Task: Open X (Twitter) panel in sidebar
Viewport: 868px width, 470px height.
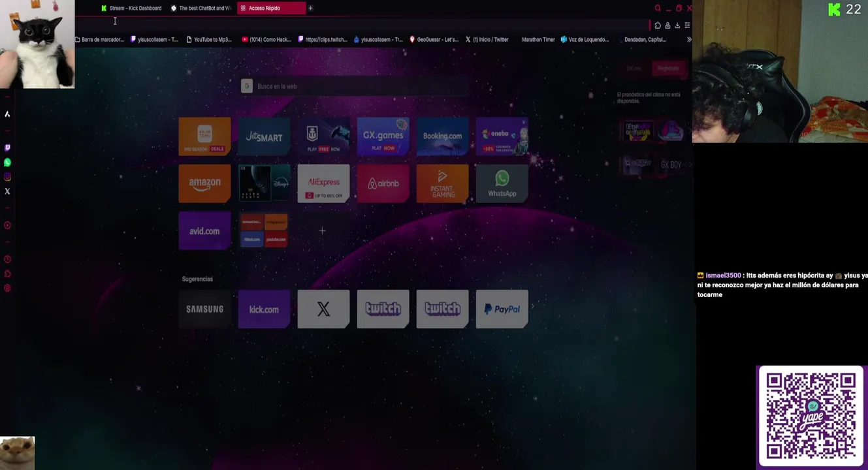Action: coord(7,191)
